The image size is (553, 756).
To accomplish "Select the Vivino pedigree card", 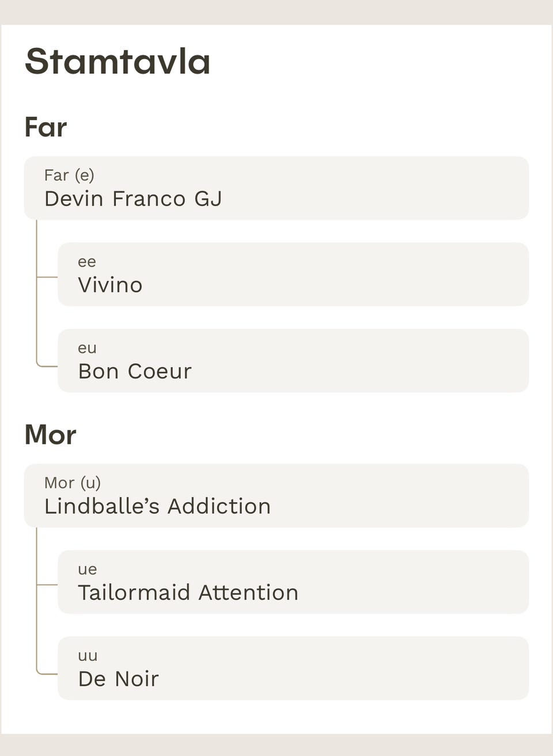I will [293, 275].
